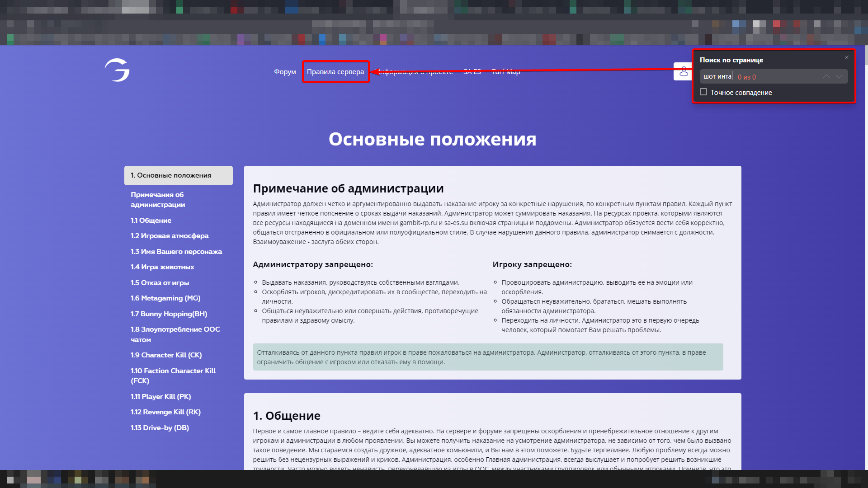The width and height of the screenshot is (868, 488).
Task: Open the 'Форум' menu item
Action: [x=285, y=72]
